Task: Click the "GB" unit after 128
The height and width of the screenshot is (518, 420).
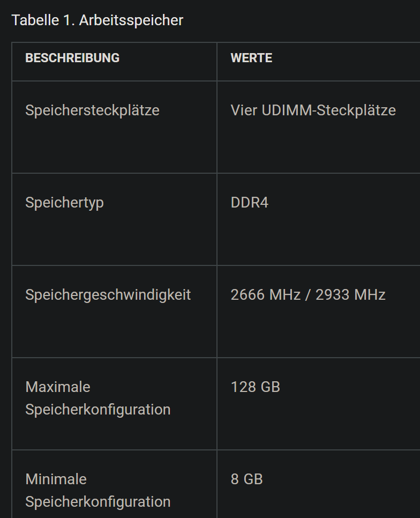Action: tap(269, 387)
